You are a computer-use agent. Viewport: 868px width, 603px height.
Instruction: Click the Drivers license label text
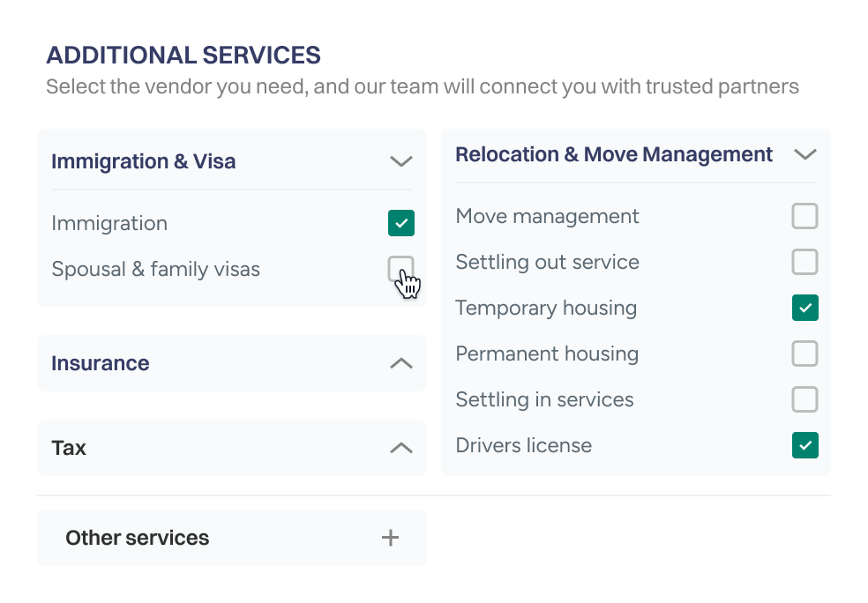point(524,445)
